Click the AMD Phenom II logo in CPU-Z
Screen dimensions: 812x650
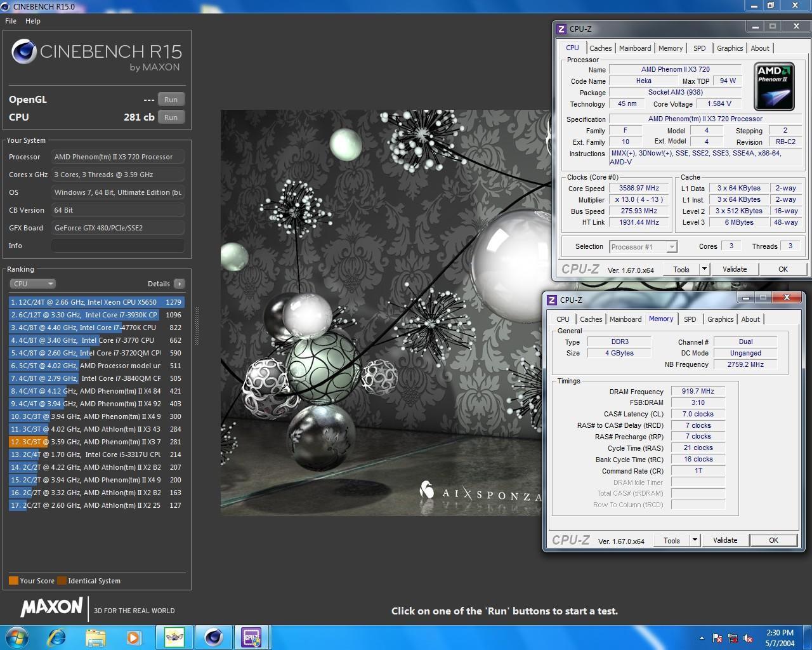click(x=774, y=87)
